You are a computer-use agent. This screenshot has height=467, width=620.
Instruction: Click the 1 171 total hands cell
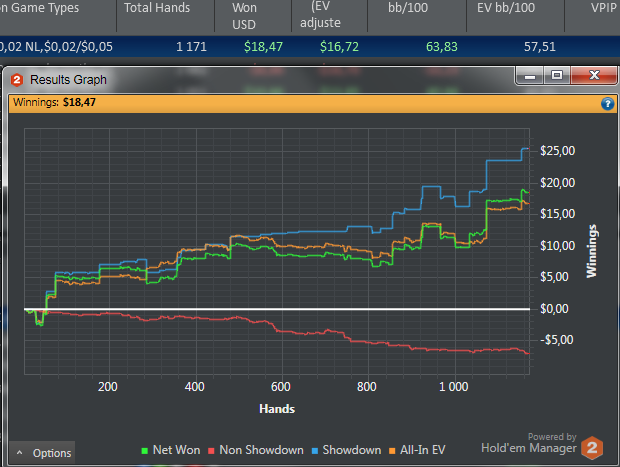[x=191, y=47]
